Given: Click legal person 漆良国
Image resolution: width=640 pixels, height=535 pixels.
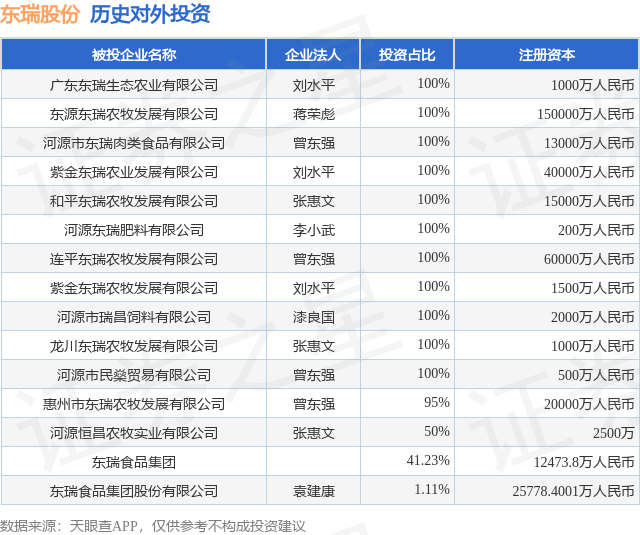Looking at the screenshot, I should [313, 317].
